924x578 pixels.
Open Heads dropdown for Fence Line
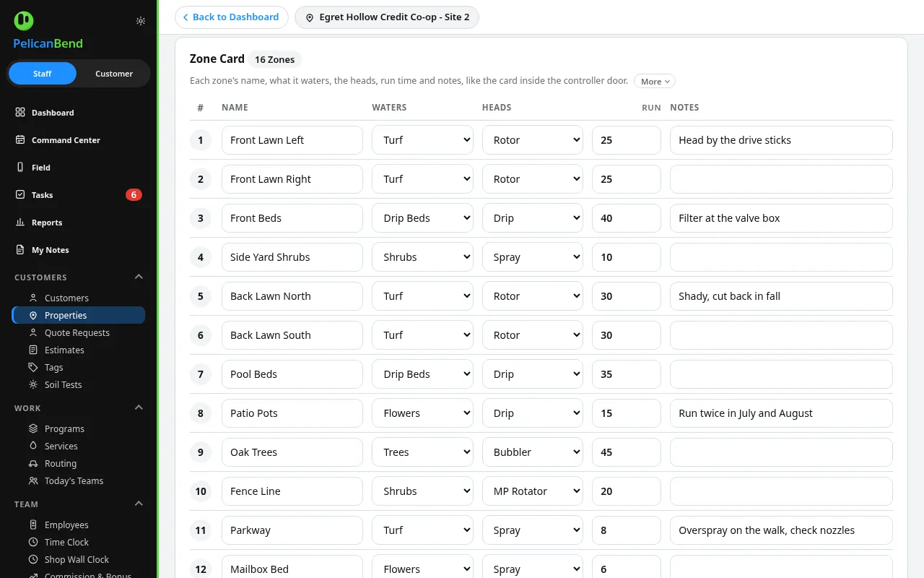click(x=533, y=491)
